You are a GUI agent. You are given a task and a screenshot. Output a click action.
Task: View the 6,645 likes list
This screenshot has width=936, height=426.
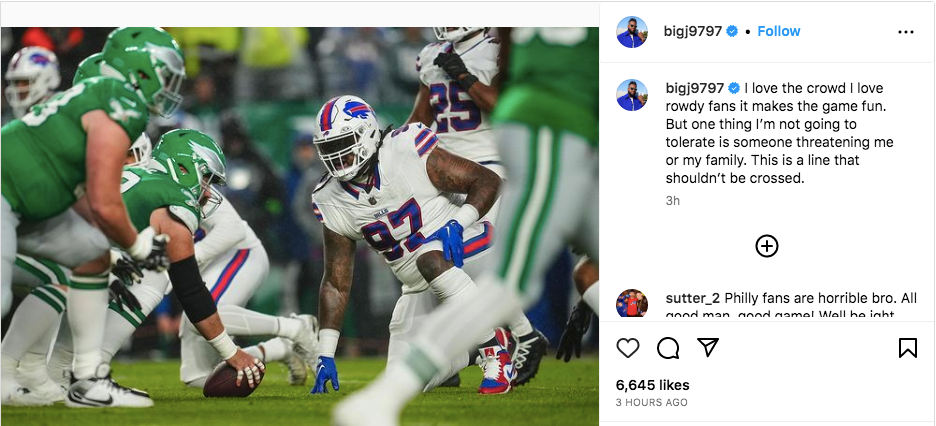[x=652, y=385]
